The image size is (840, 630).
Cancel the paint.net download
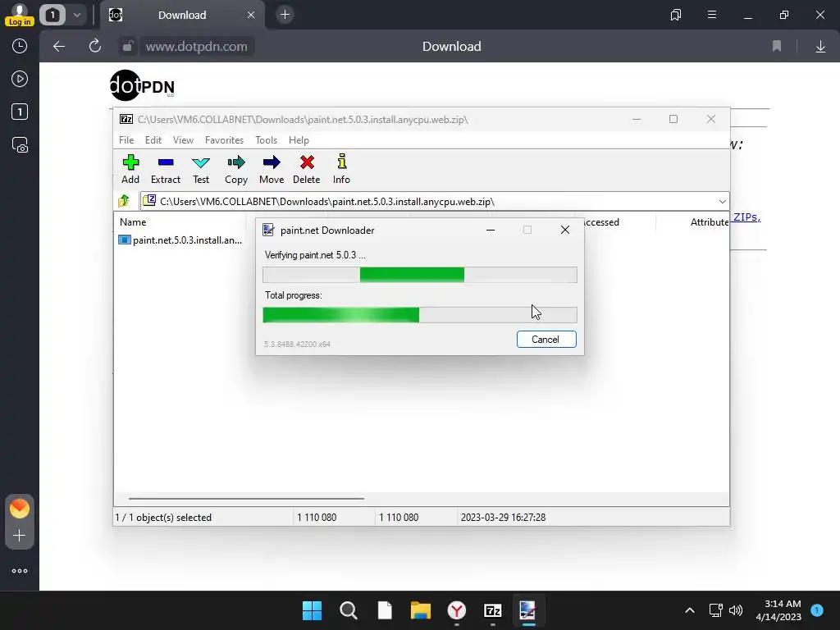click(x=546, y=339)
